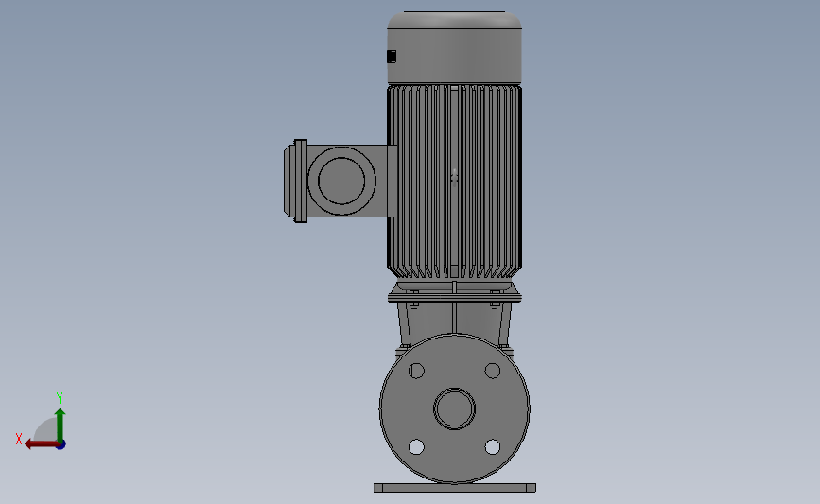Screen dimensions: 820x504
Task: Select the lower-right bolt hole of the flange
Action: pyautogui.click(x=493, y=447)
